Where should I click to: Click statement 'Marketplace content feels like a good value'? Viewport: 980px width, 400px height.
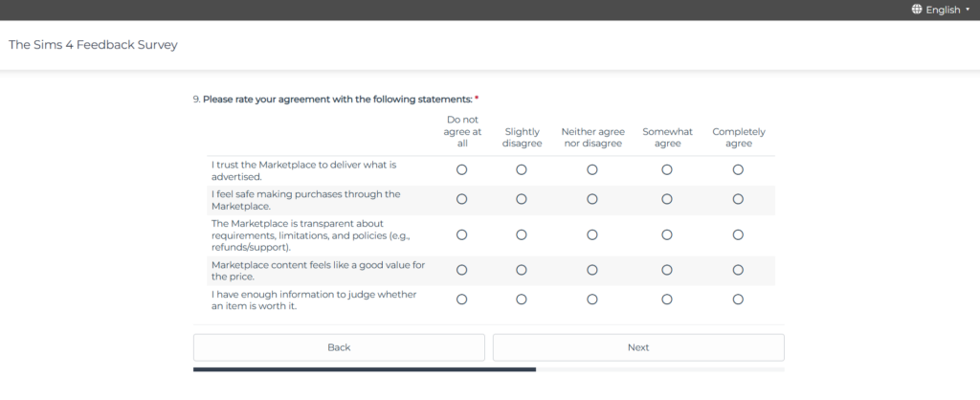pos(318,271)
